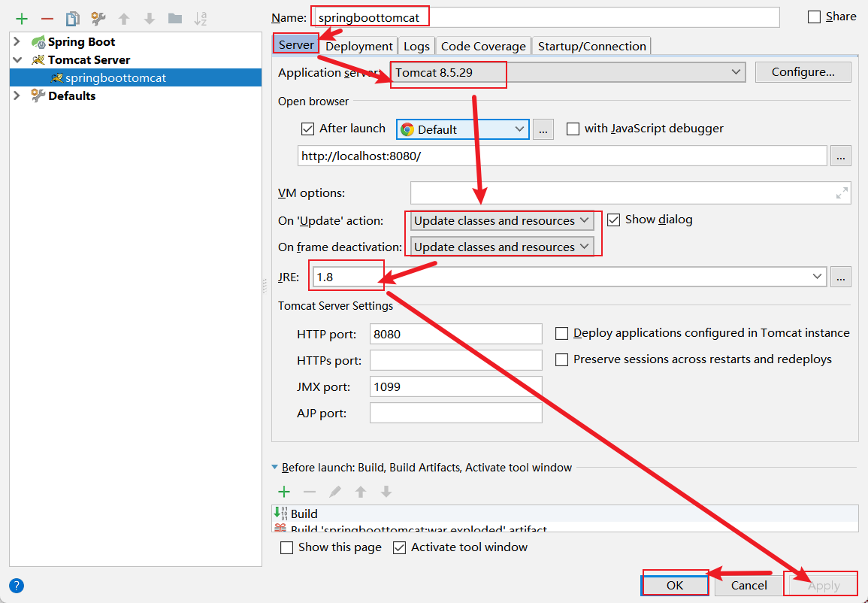Move configuration down in the list toolbar
868x603 pixels.
[150, 19]
